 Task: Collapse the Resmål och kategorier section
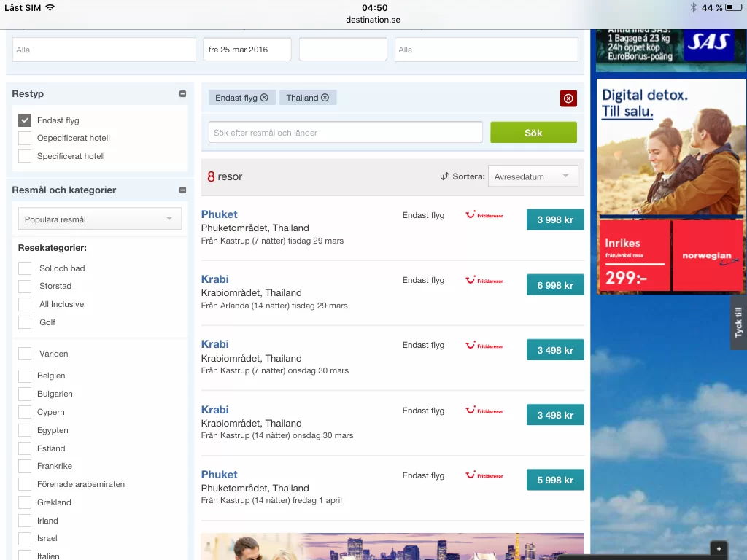[x=182, y=190]
